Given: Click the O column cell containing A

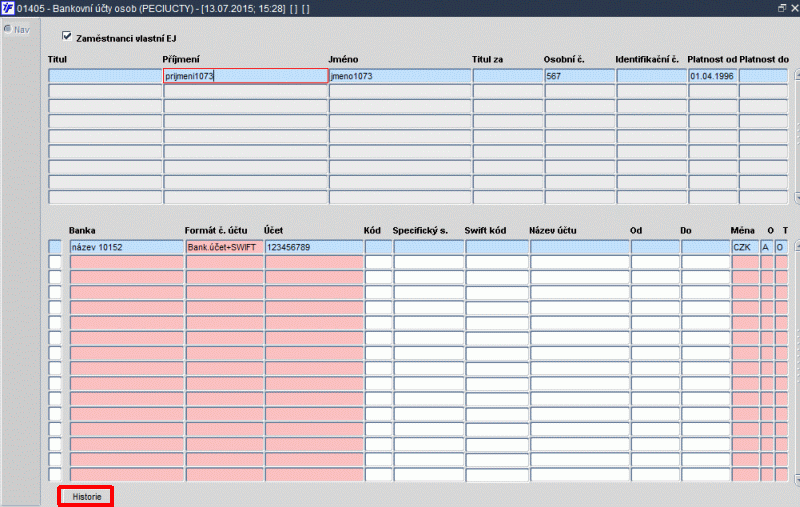Looking at the screenshot, I should pyautogui.click(x=766, y=247).
